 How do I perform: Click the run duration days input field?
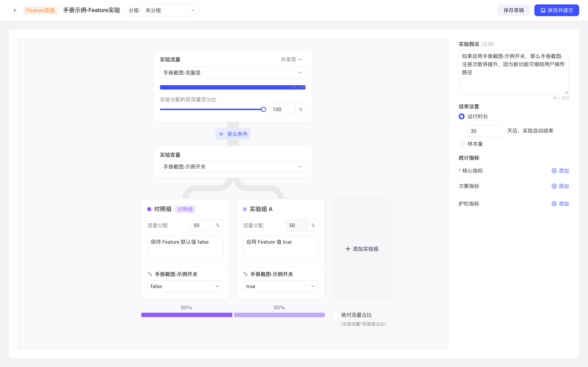pos(485,131)
